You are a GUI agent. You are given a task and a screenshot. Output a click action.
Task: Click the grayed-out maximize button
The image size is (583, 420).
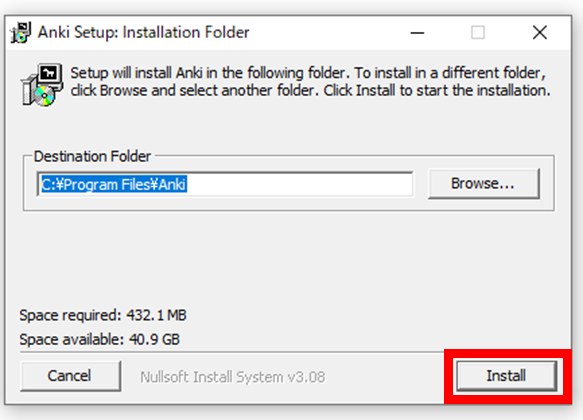(478, 33)
